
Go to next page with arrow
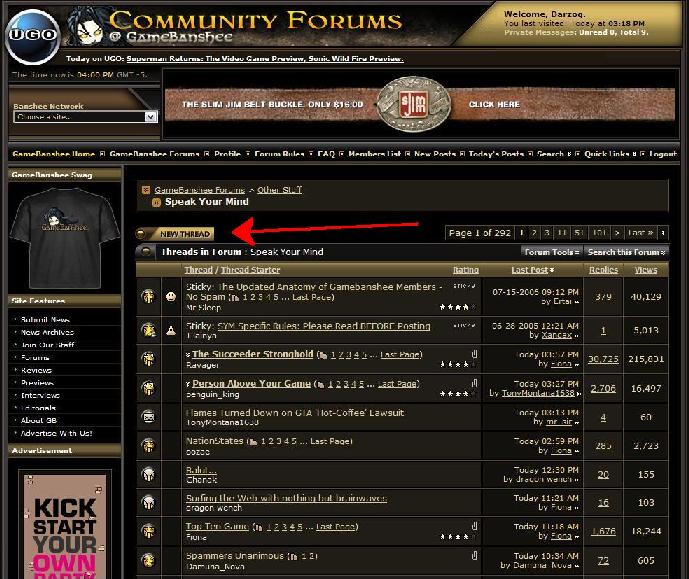click(x=617, y=233)
